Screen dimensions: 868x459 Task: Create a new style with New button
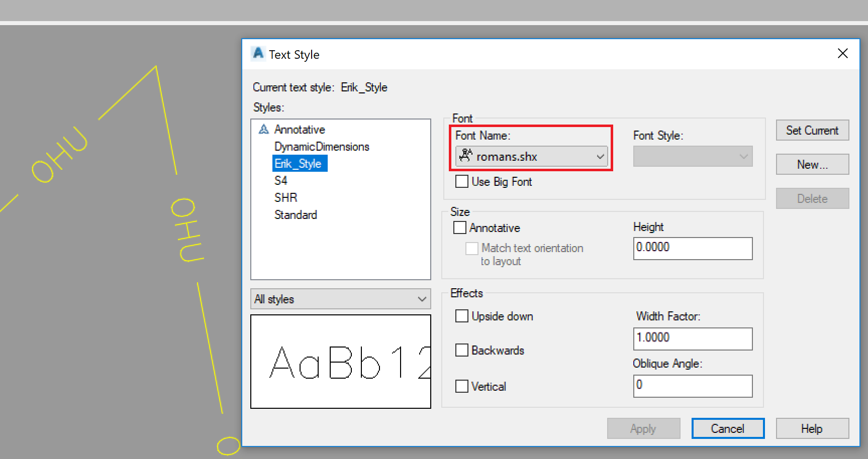pos(812,164)
